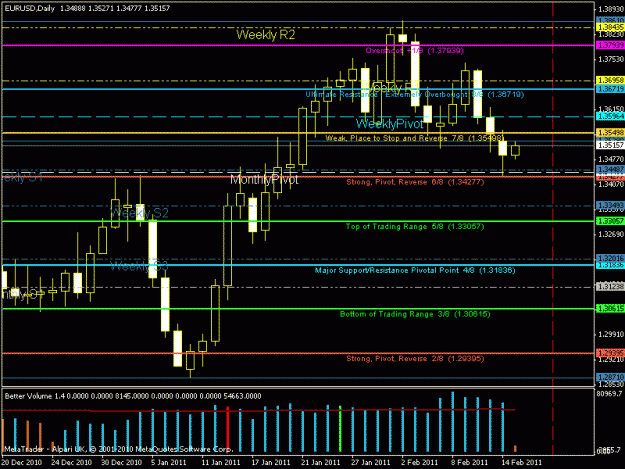Screen dimensions: 625x469
Task: Select the Strong, Pivot, Reverse 6/8 (1.34277) label
Action: click(415, 182)
